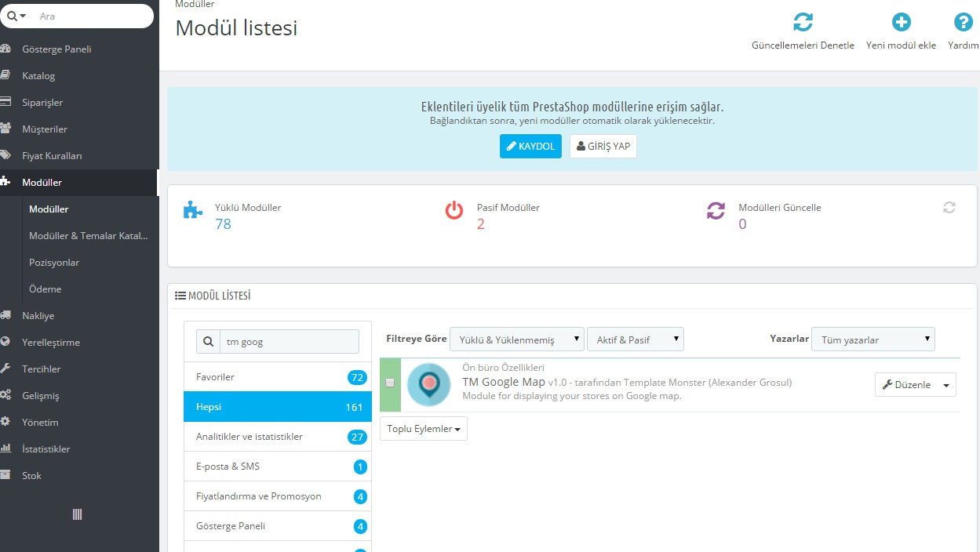Click the Yüklü Modüller count 78
The width and height of the screenshot is (980, 552).
(223, 224)
